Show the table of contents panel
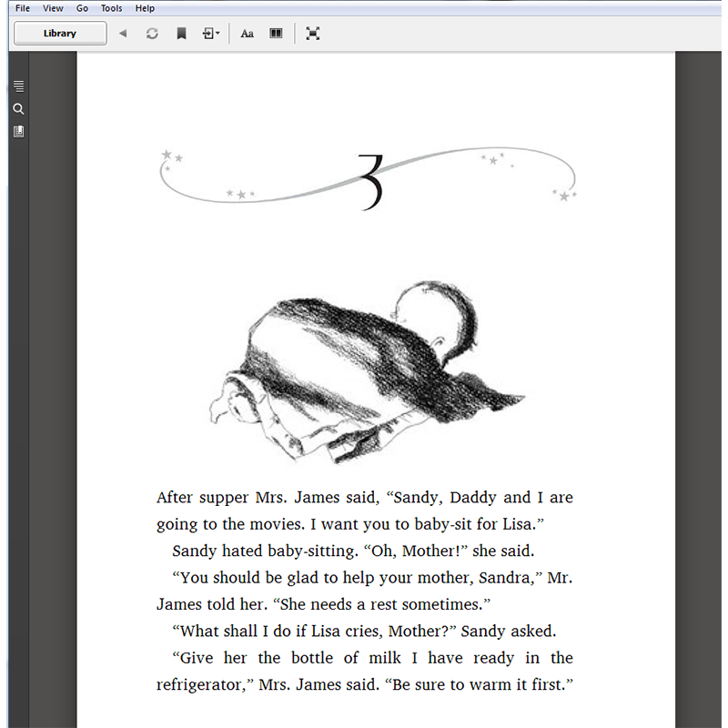Screen dimensions: 728x728 (x=18, y=86)
